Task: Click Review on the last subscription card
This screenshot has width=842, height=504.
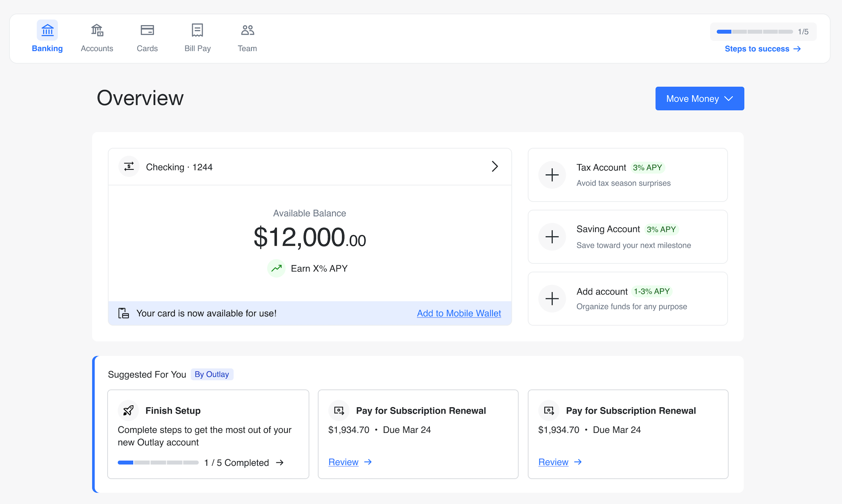Action: [x=553, y=462]
